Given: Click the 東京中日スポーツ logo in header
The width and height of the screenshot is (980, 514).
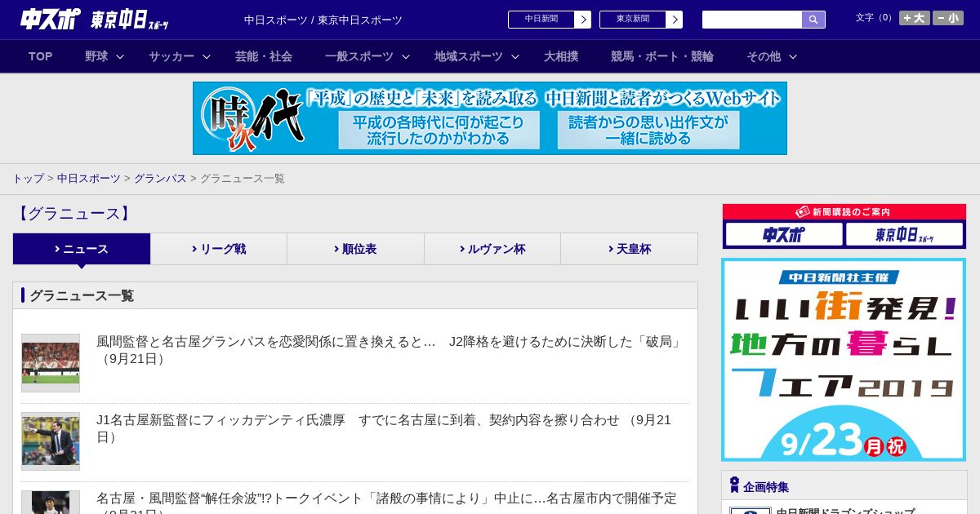Looking at the screenshot, I should (x=130, y=20).
